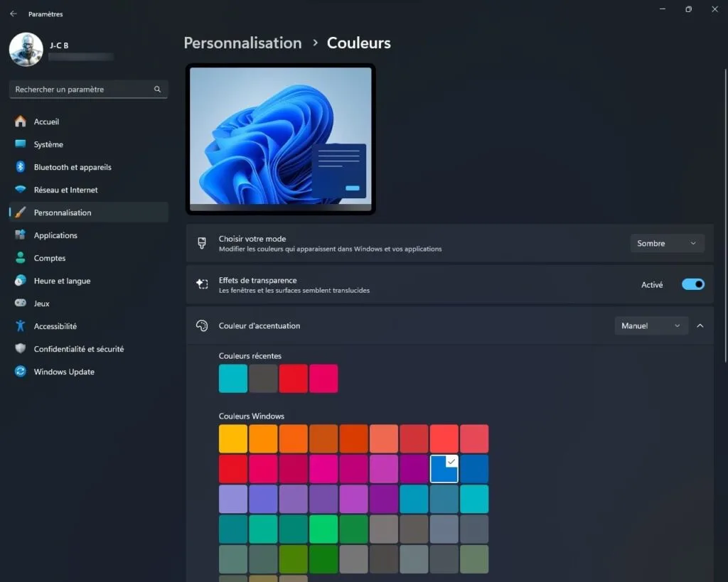The image size is (728, 582).
Task: Choose the lavender swatch starting third row
Action: pyautogui.click(x=233, y=499)
